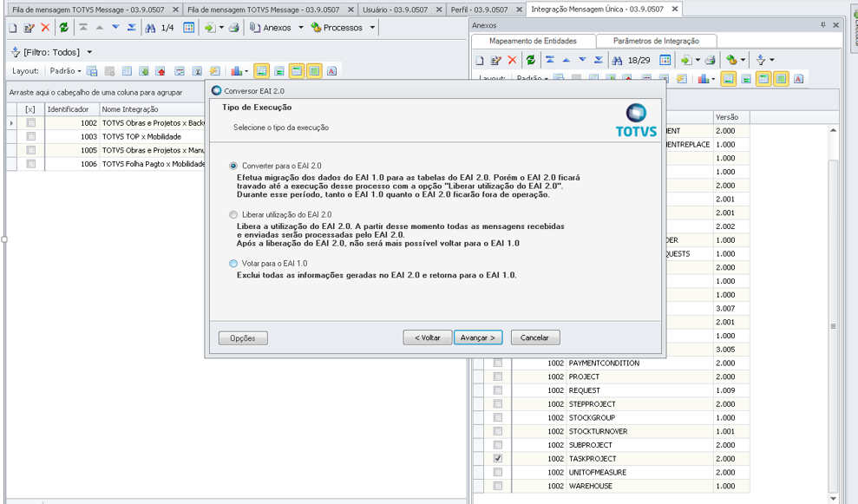Go to first record in Anexos panel
This screenshot has height=504, width=858.
(x=550, y=60)
